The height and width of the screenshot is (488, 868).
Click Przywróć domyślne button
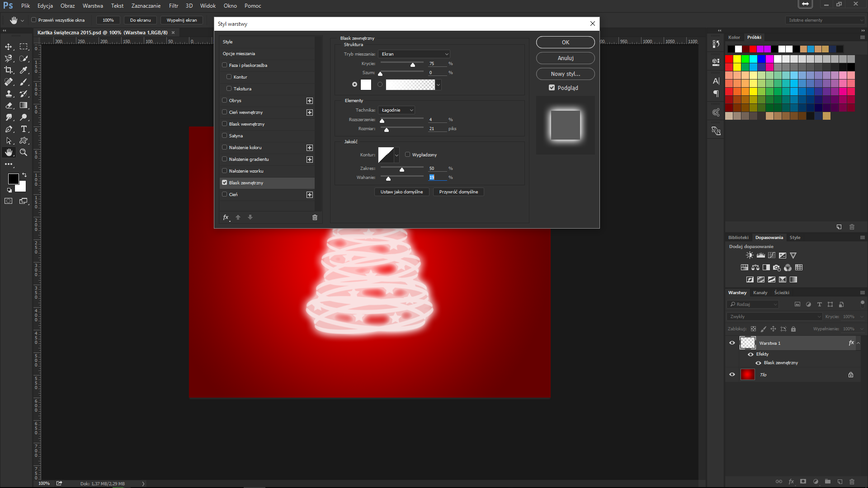(x=458, y=192)
